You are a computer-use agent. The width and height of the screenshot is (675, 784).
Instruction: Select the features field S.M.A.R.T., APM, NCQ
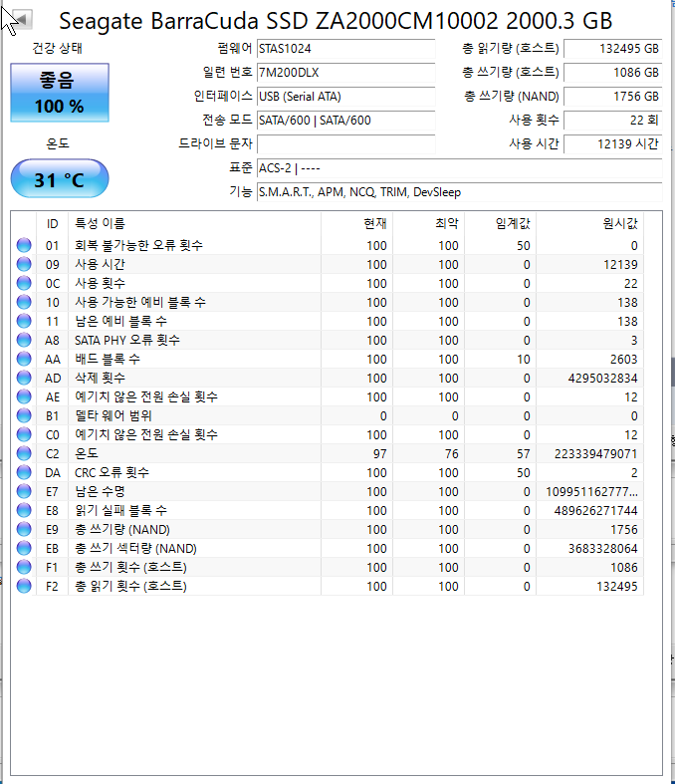pos(460,192)
